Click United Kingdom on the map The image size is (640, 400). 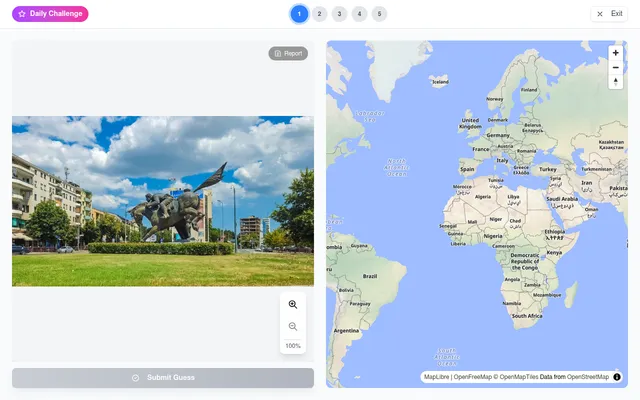470,123
